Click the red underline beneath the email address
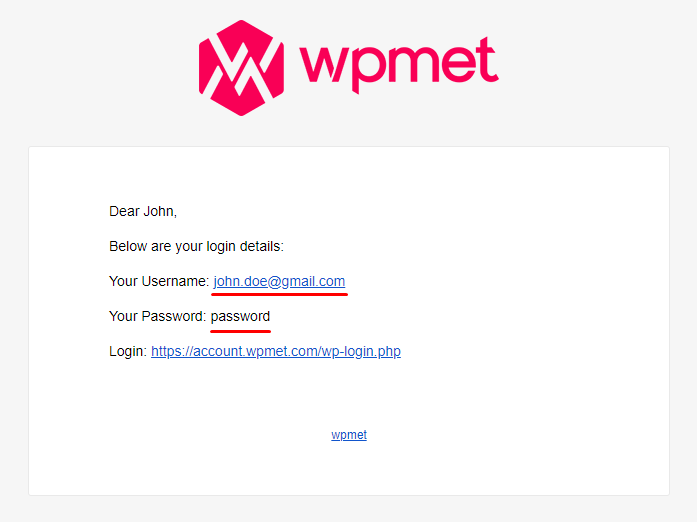Screen dimensions: 697x522 point(280,294)
